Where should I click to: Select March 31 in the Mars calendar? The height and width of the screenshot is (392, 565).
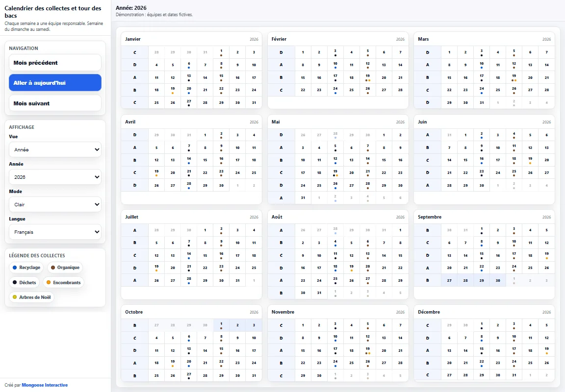(x=482, y=102)
